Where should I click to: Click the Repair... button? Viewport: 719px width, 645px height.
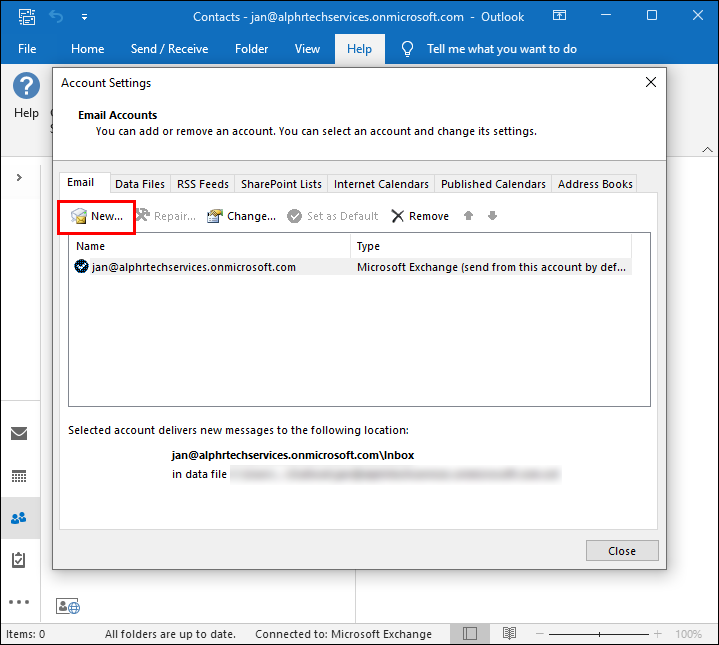[166, 216]
